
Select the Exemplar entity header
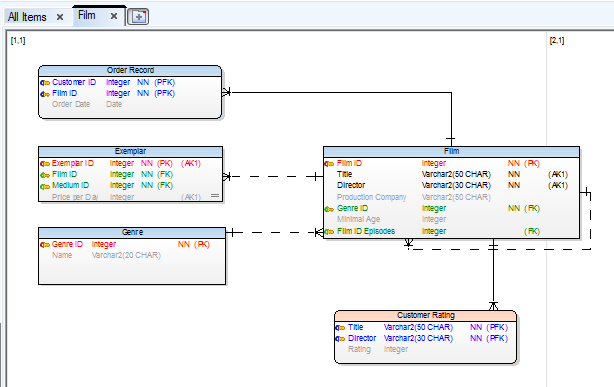click(130, 151)
